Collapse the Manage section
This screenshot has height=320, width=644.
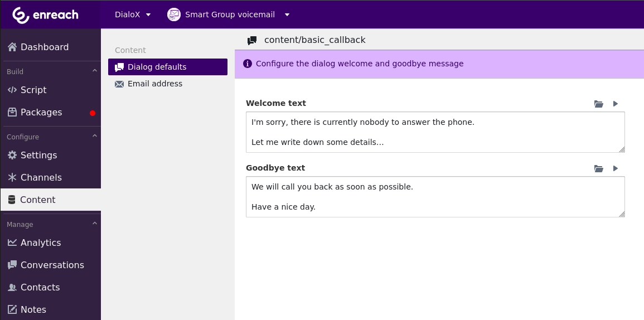pyautogui.click(x=94, y=224)
